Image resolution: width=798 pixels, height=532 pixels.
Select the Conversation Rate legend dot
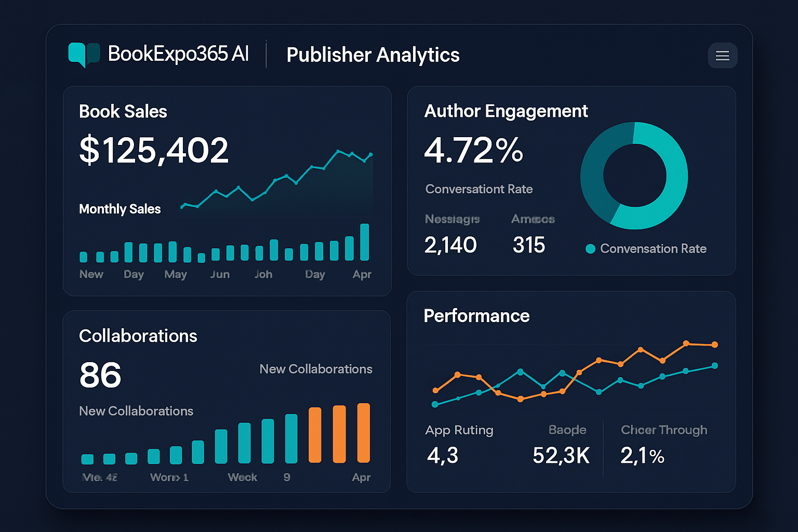[590, 249]
